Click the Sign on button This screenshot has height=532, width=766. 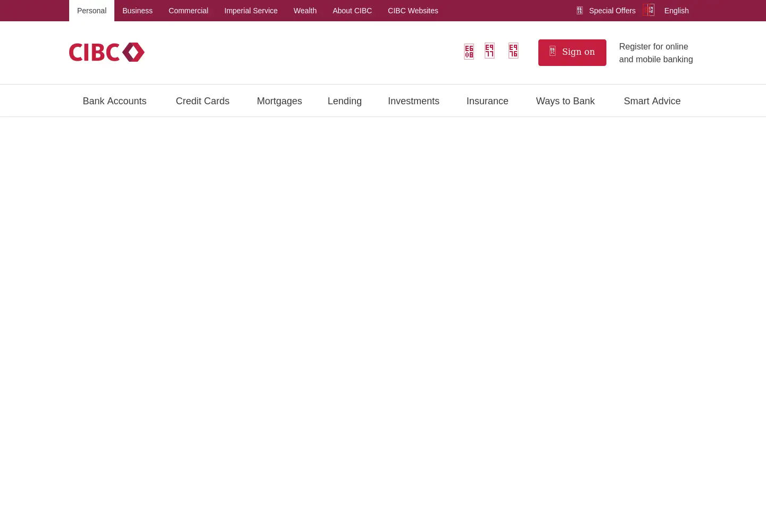pyautogui.click(x=572, y=53)
